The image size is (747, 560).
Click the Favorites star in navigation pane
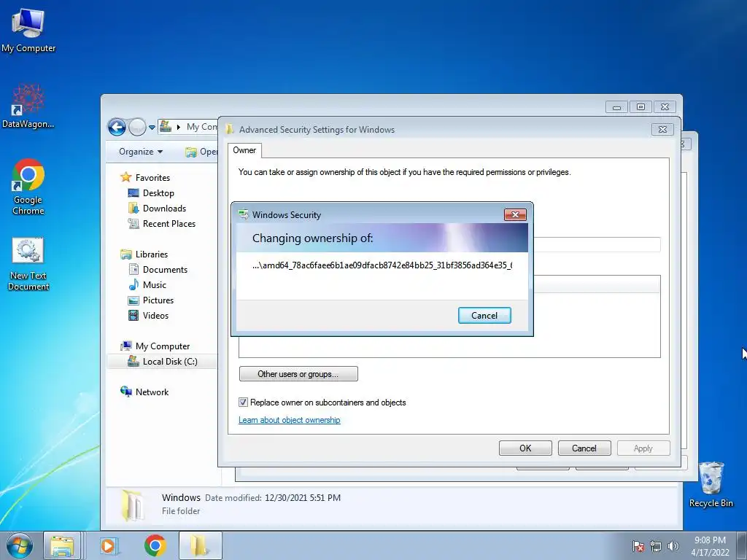[125, 177]
